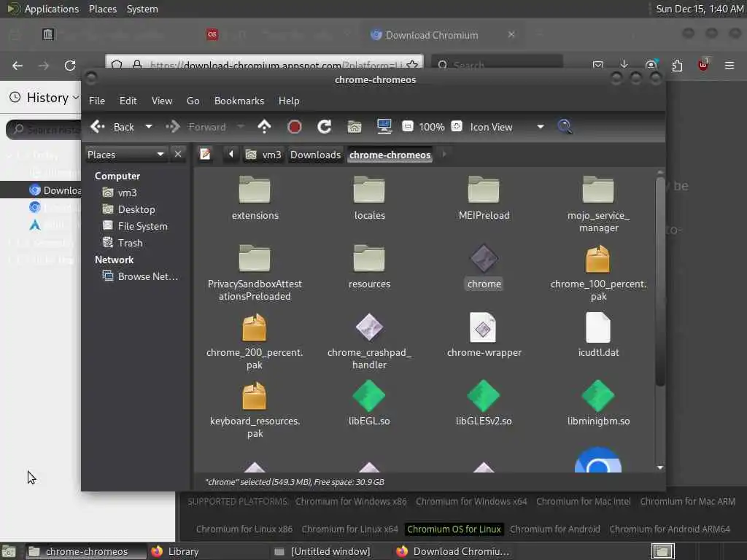Screen dimensions: 747x560
Task: Zoom in the icon view
Action: [x=457, y=127]
